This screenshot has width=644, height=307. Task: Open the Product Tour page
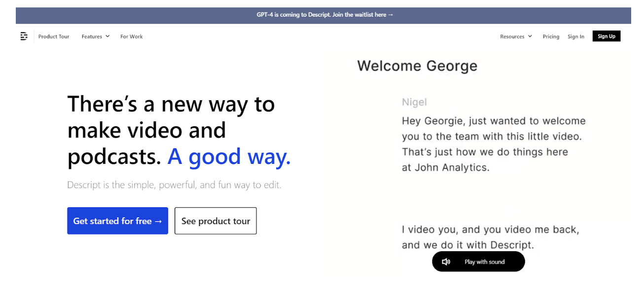(x=54, y=36)
